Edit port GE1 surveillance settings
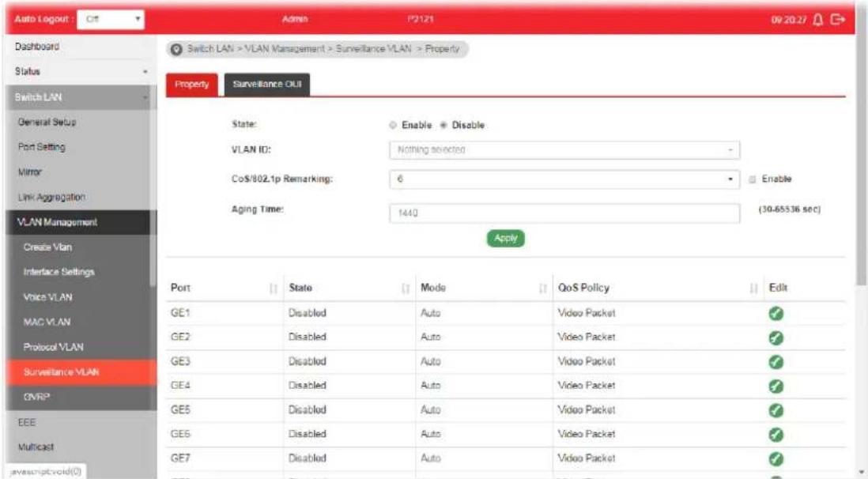 point(776,314)
